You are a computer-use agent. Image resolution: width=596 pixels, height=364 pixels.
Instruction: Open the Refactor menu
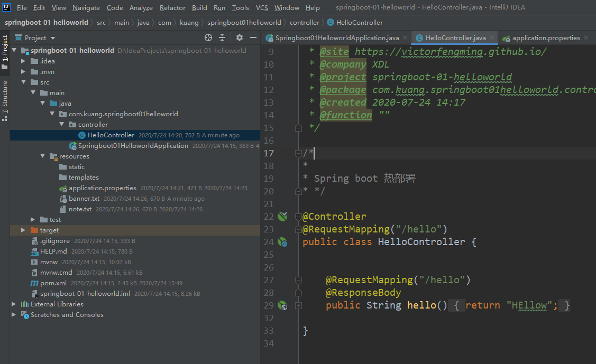click(172, 7)
